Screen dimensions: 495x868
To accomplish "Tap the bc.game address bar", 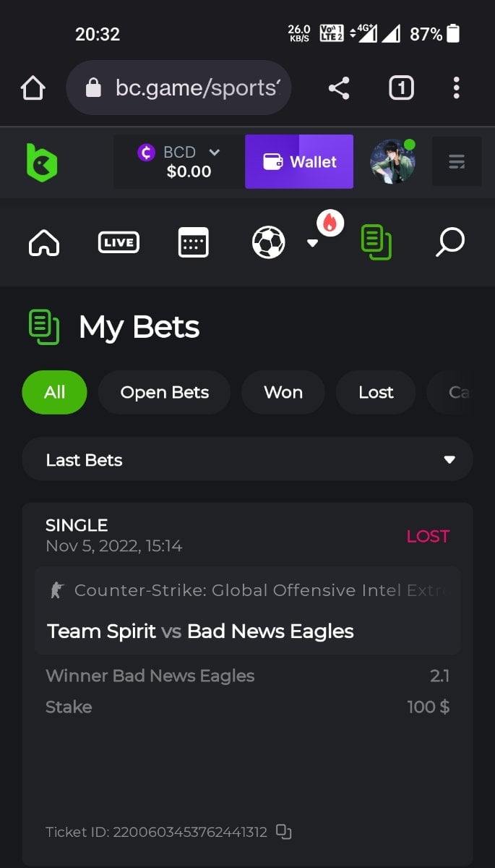I will [178, 88].
